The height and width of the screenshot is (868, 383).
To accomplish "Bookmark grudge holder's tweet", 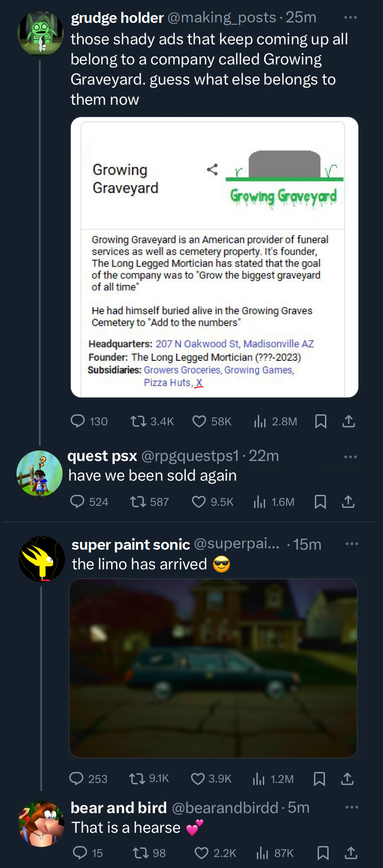I will pos(321,421).
